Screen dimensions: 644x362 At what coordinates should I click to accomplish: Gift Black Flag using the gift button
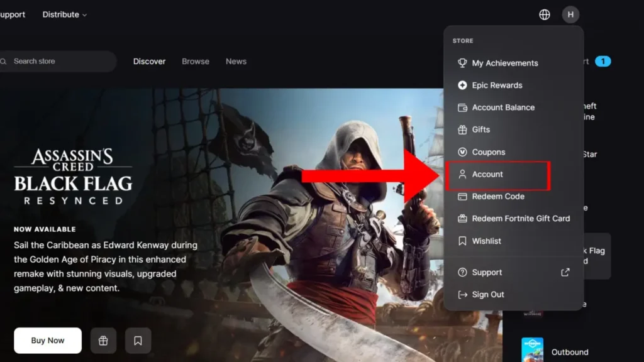[103, 340]
